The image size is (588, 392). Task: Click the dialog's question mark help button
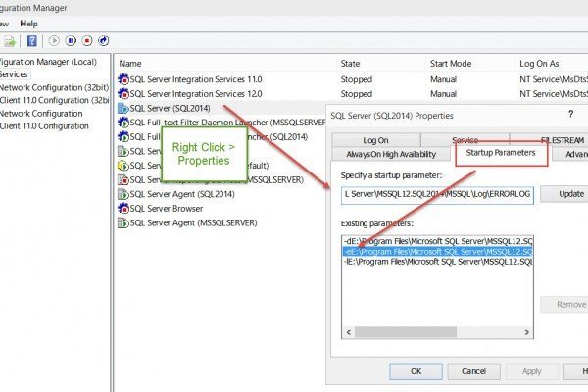pyautogui.click(x=570, y=114)
